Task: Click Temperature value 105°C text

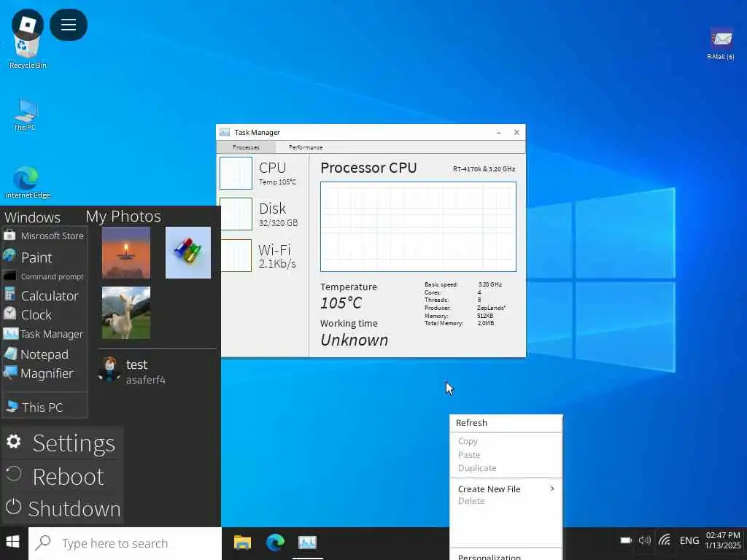Action: click(x=341, y=303)
